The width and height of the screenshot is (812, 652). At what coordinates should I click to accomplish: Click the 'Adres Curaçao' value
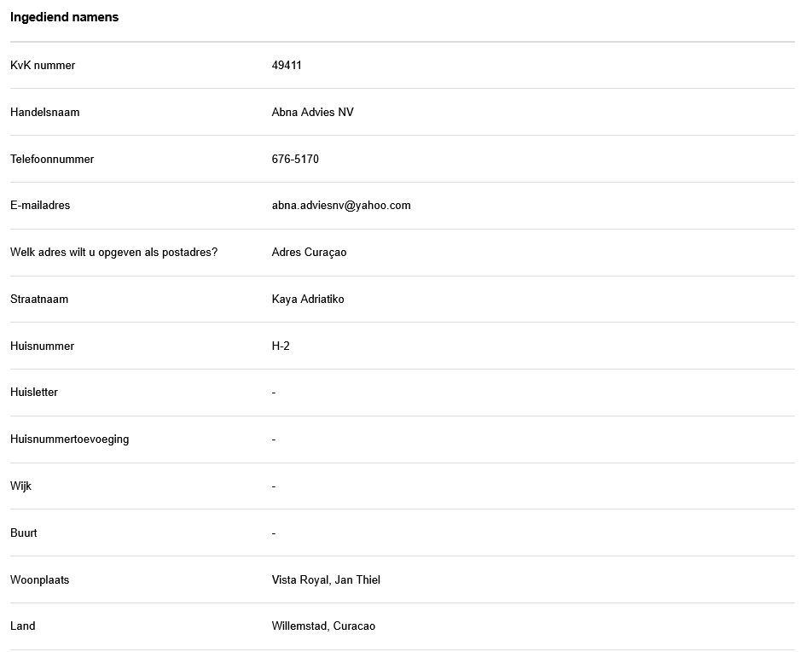(x=309, y=253)
